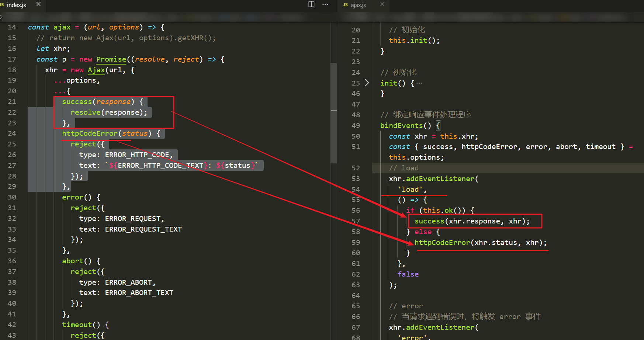Click 'abort() {' method on line 36
This screenshot has width=644, height=340.
point(81,261)
